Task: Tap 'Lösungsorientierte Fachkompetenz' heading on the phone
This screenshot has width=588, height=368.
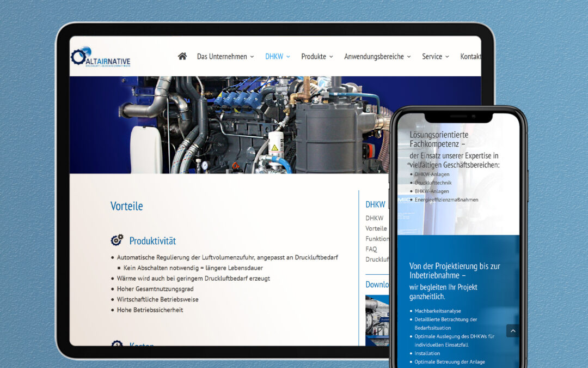Action: tap(439, 139)
